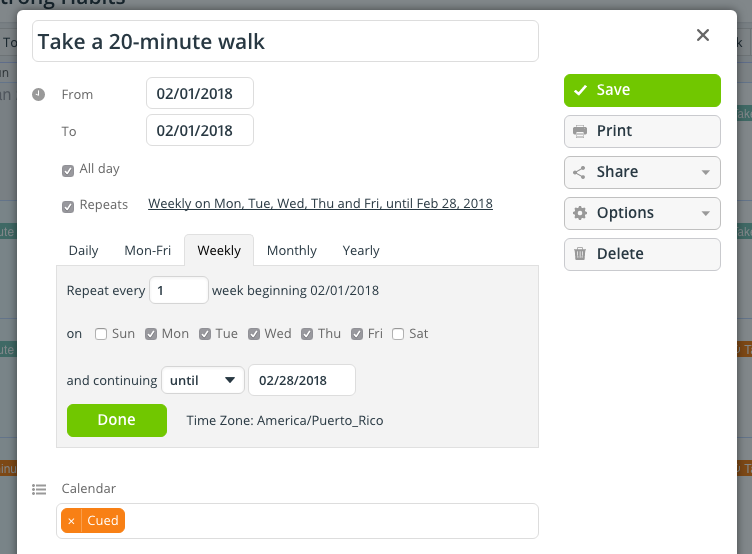Open the weekly repeat summary link

tap(320, 203)
